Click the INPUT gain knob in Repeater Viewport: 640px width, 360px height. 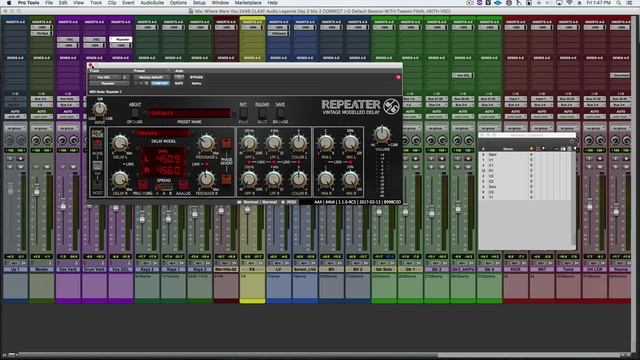(x=100, y=109)
